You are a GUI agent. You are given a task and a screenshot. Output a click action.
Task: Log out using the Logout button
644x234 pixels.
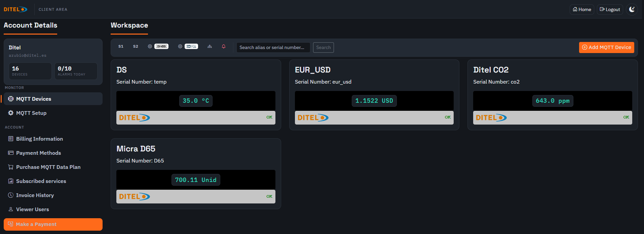click(x=610, y=9)
